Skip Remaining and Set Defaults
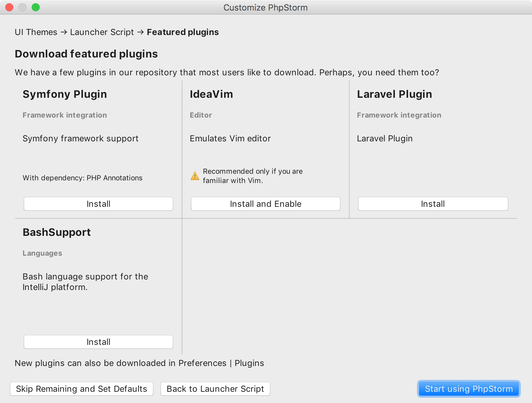Screen dimensions: 532x403 pyautogui.click(x=81, y=389)
